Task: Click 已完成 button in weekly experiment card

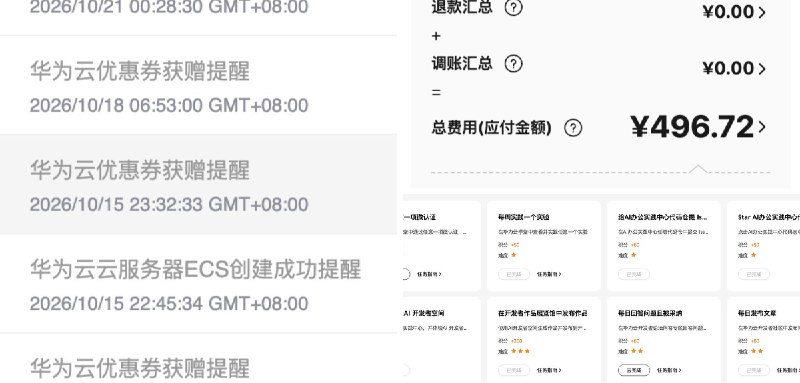Action: click(x=514, y=274)
